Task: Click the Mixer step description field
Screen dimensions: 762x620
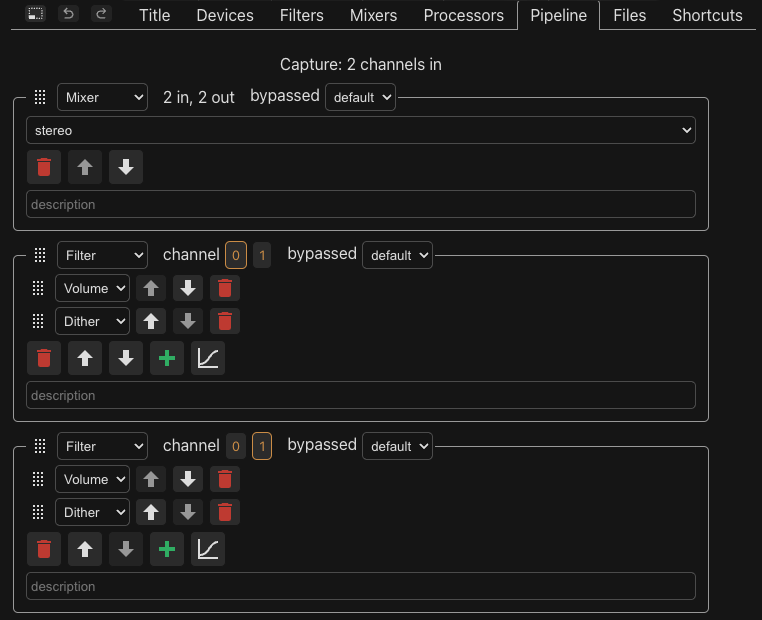Action: point(361,204)
